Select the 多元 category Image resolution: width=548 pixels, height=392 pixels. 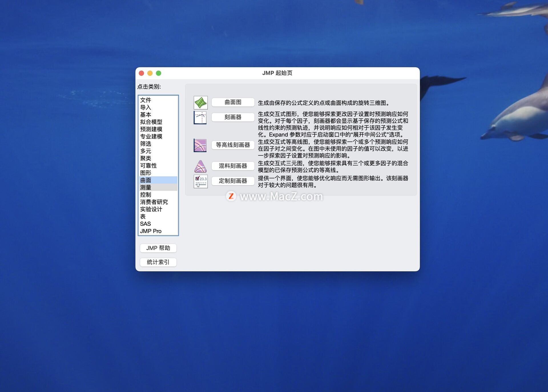tap(158, 151)
